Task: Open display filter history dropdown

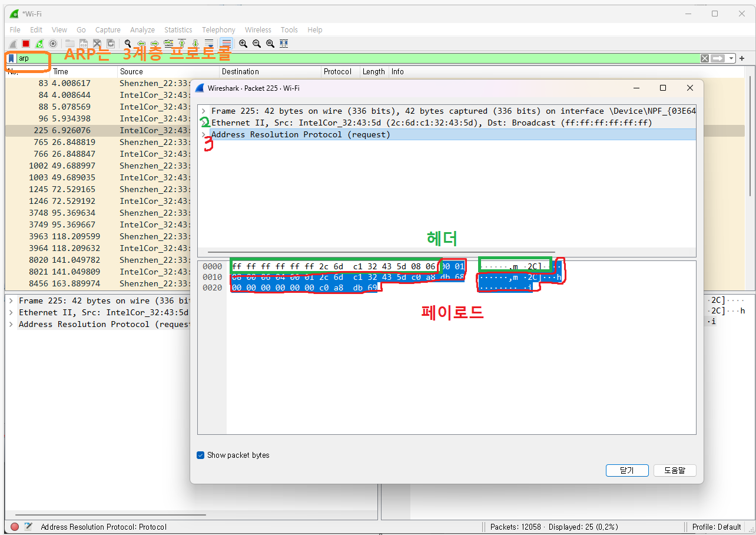Action: (731, 58)
